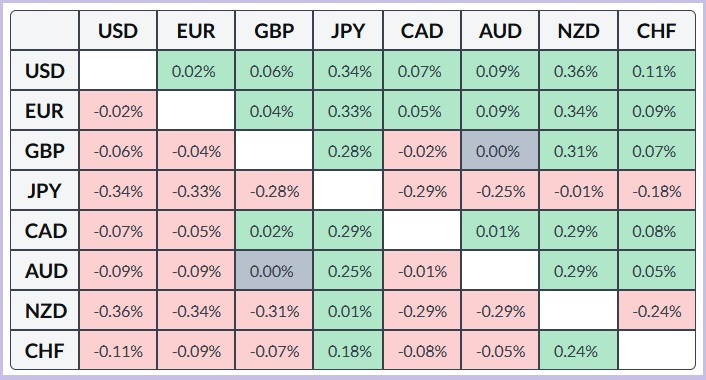Select the JPY column header

pos(348,30)
